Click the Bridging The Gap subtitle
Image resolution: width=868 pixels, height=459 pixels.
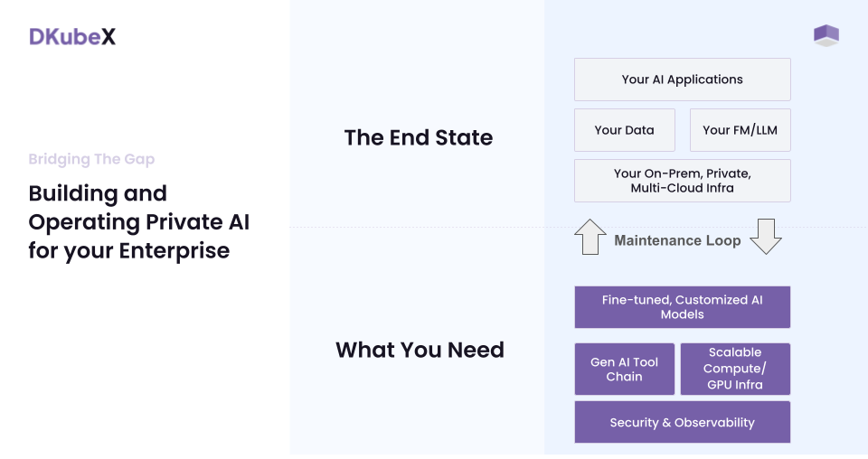[x=91, y=160]
